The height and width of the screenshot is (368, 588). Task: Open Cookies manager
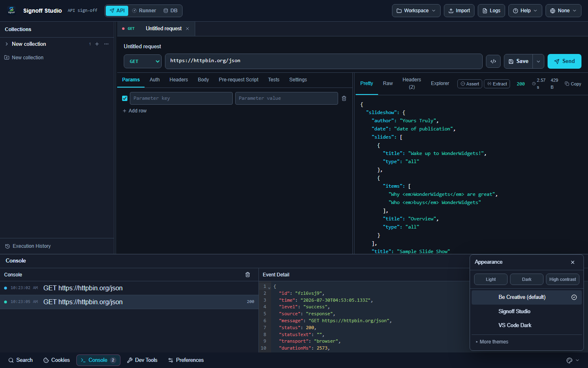[x=57, y=360]
